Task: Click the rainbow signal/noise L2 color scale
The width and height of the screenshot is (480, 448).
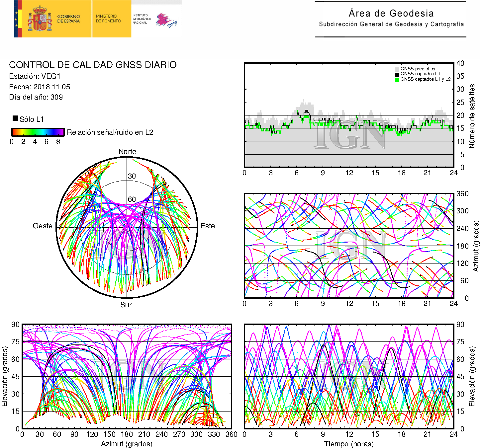Action: click(x=38, y=132)
